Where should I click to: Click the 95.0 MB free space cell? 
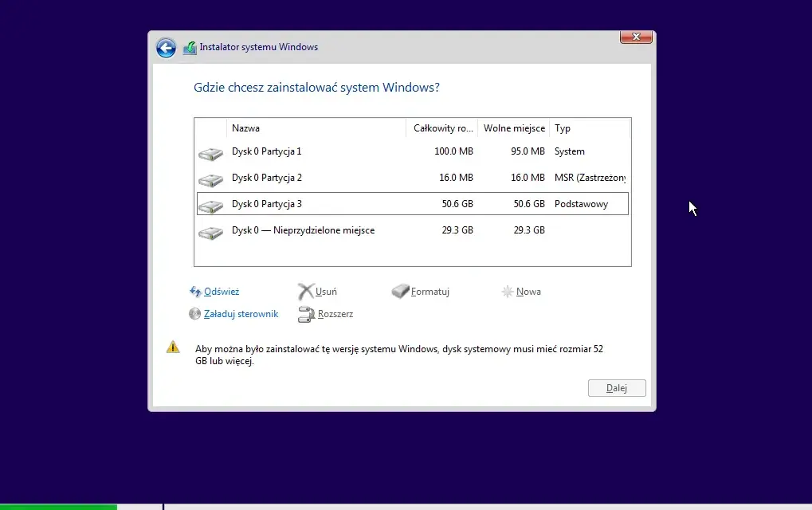click(528, 151)
